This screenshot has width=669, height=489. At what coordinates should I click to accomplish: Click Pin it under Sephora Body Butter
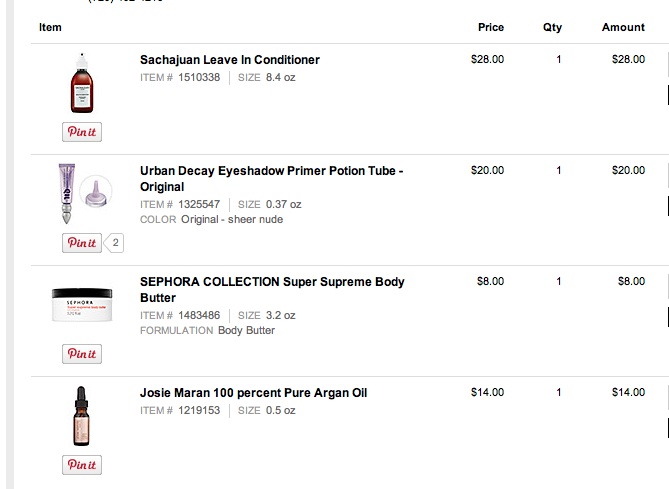pyautogui.click(x=81, y=354)
